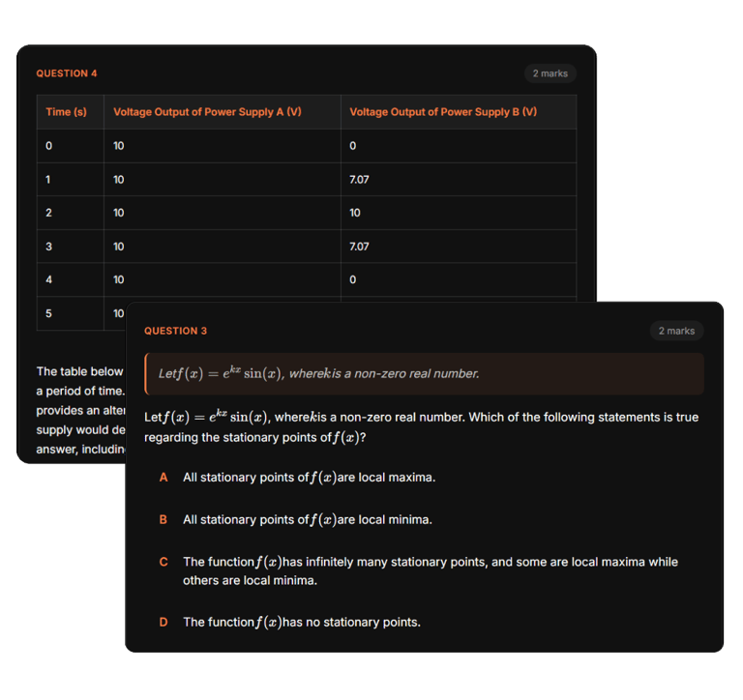
Task: Click the highlighted formula quote block in Question 3
Action: click(x=424, y=373)
